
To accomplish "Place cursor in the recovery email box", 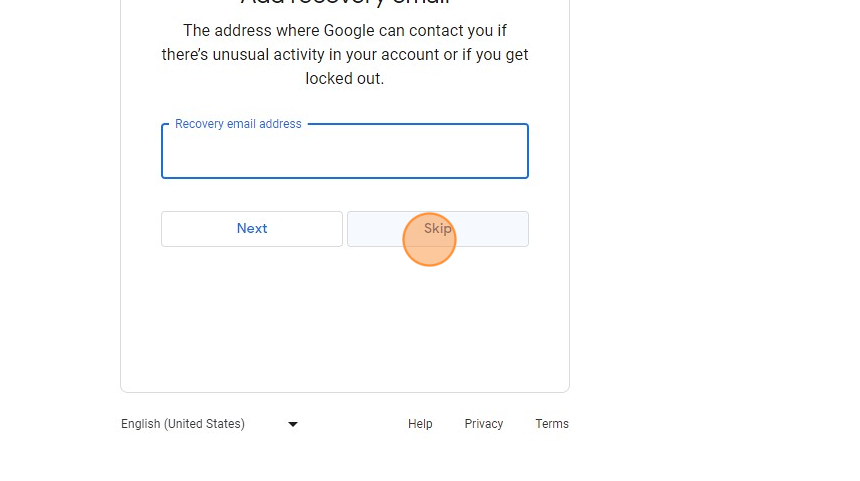I will (344, 157).
